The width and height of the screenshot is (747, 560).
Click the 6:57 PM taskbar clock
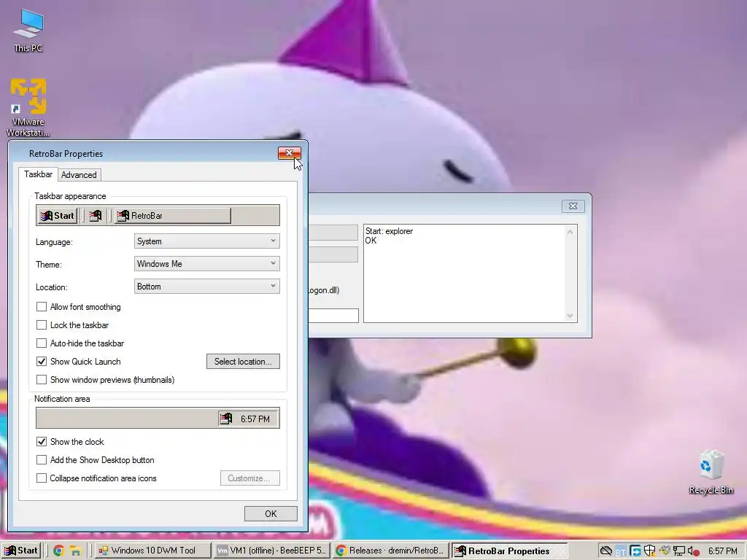pyautogui.click(x=722, y=551)
